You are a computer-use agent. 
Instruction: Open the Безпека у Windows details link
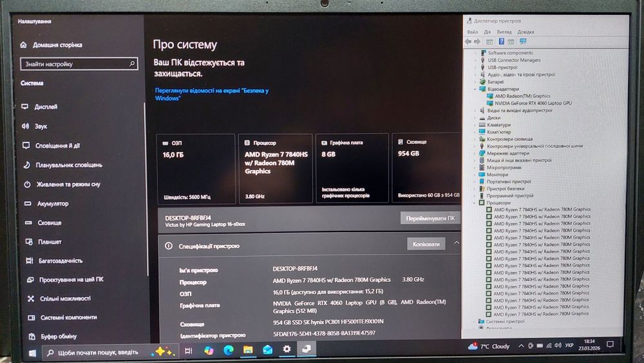[211, 94]
